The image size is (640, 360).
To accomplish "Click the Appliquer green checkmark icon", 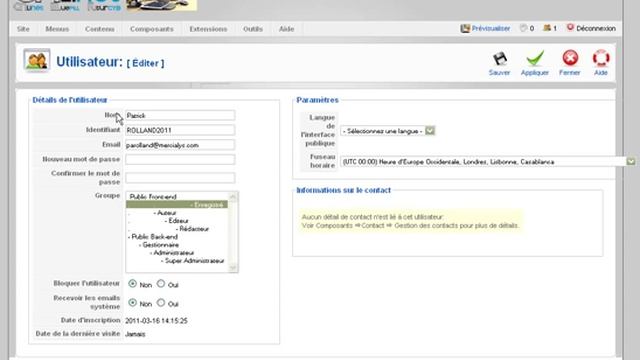I will click(535, 58).
